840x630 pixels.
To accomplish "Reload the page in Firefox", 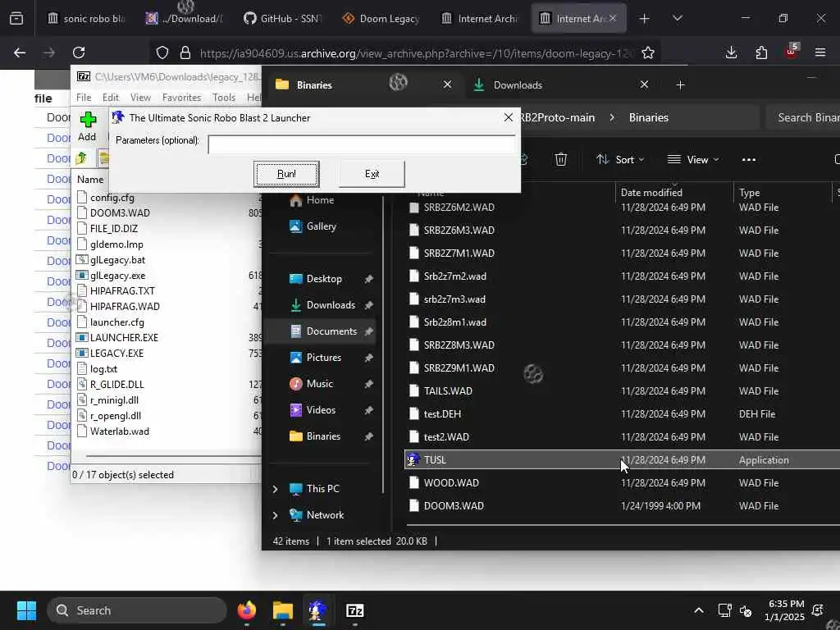I will pos(79,52).
